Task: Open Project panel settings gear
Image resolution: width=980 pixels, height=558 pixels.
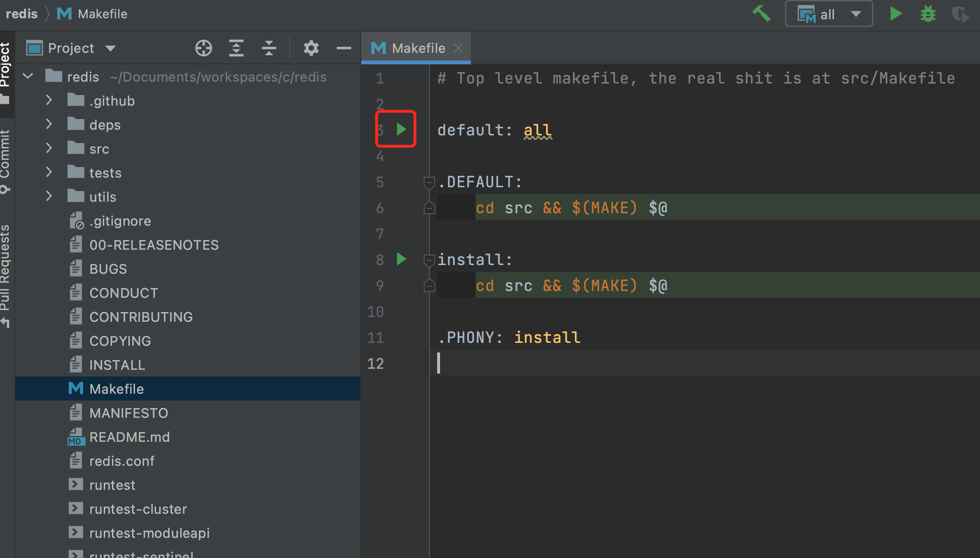Action: [x=311, y=48]
